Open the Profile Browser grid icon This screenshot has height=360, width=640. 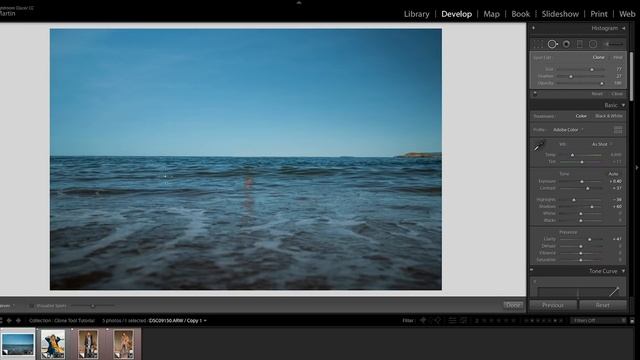click(x=618, y=130)
